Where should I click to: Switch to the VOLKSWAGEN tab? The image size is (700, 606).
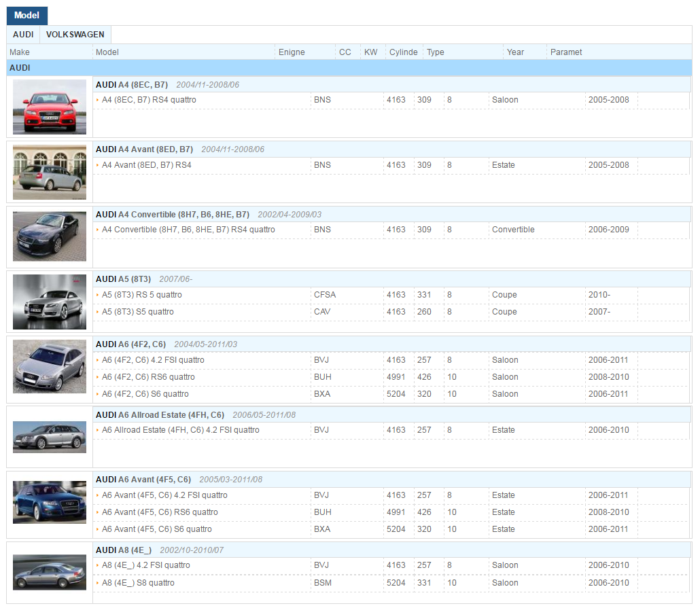tap(75, 35)
